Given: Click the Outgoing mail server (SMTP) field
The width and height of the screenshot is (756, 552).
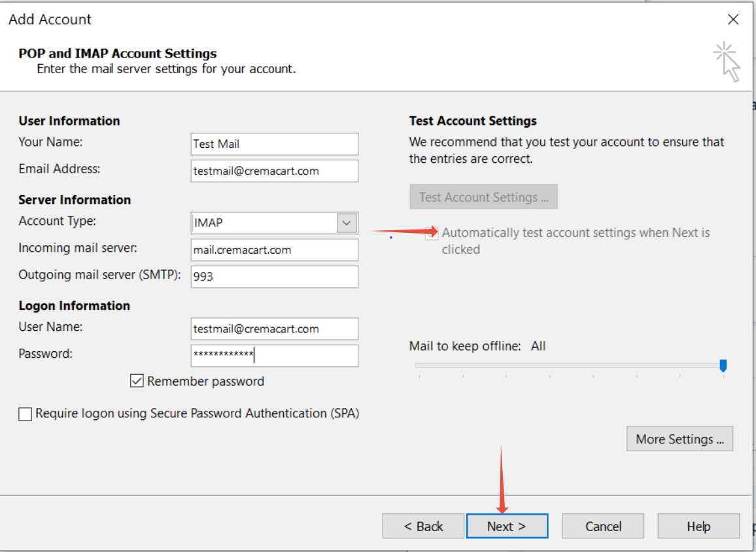Looking at the screenshot, I should [274, 277].
